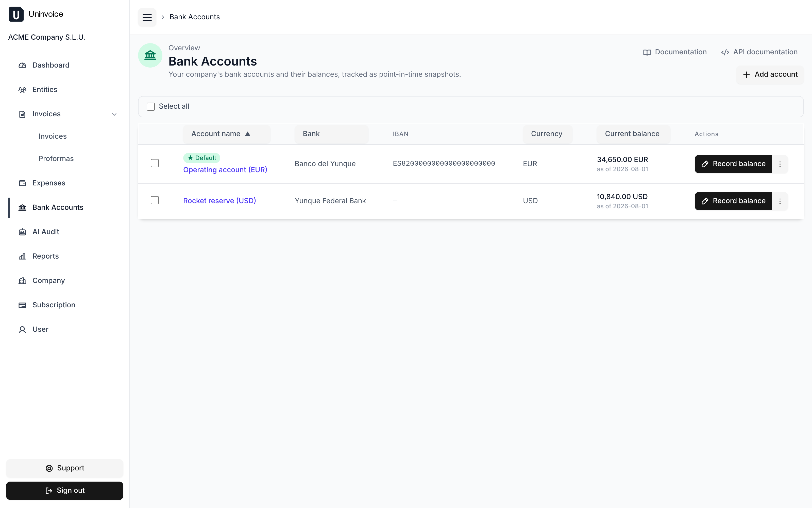
Task: Sort by Account name column
Action: [x=227, y=134]
